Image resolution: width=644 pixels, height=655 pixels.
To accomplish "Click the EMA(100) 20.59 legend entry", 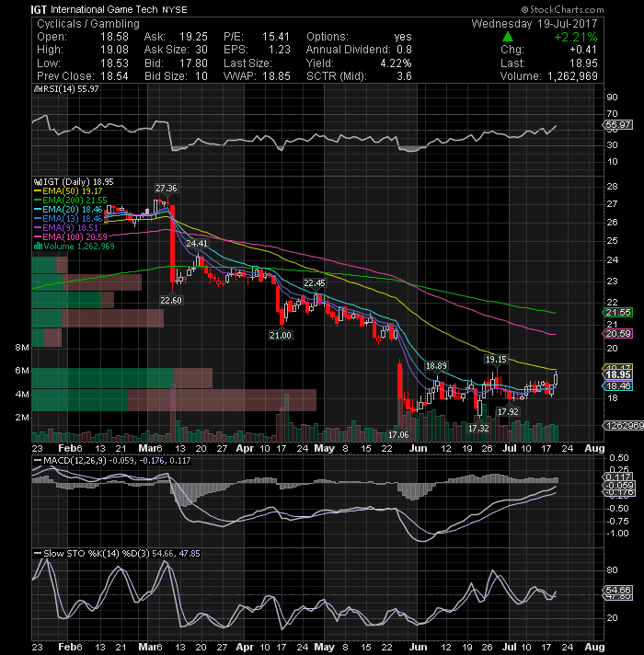I will [71, 236].
